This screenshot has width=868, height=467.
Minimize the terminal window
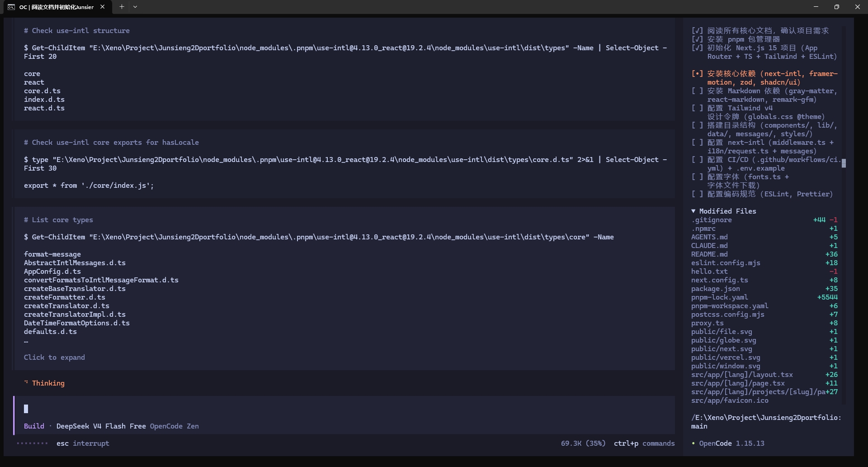(x=816, y=7)
